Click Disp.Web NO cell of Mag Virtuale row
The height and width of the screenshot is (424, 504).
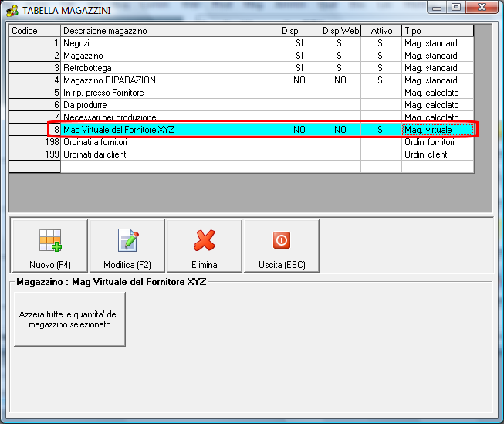tap(340, 130)
